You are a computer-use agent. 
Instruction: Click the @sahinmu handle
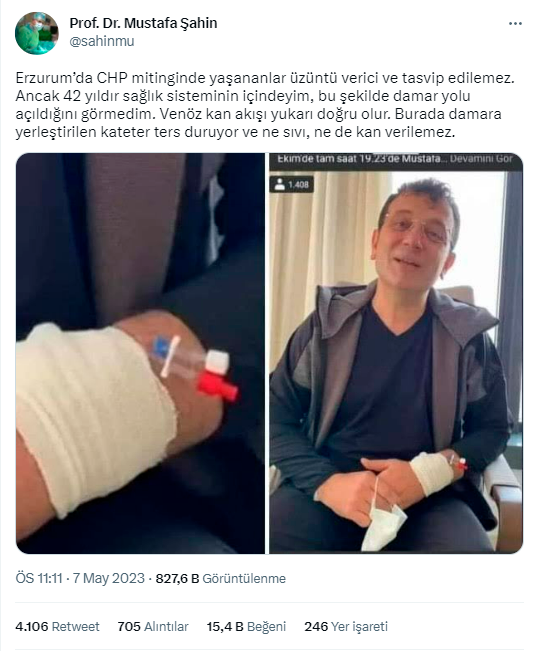pyautogui.click(x=102, y=42)
